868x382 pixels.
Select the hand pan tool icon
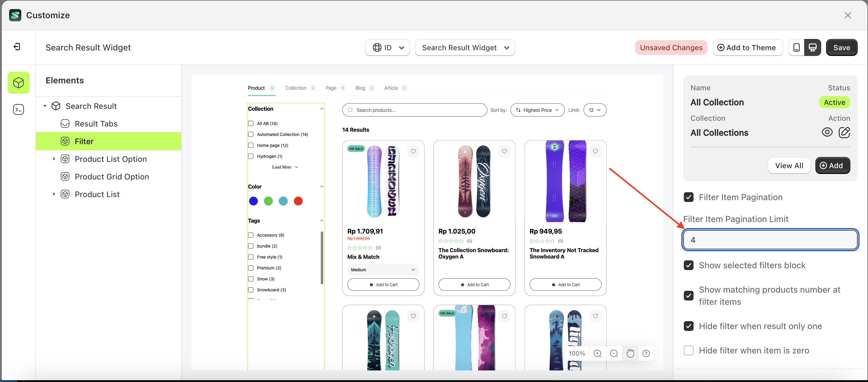point(630,353)
